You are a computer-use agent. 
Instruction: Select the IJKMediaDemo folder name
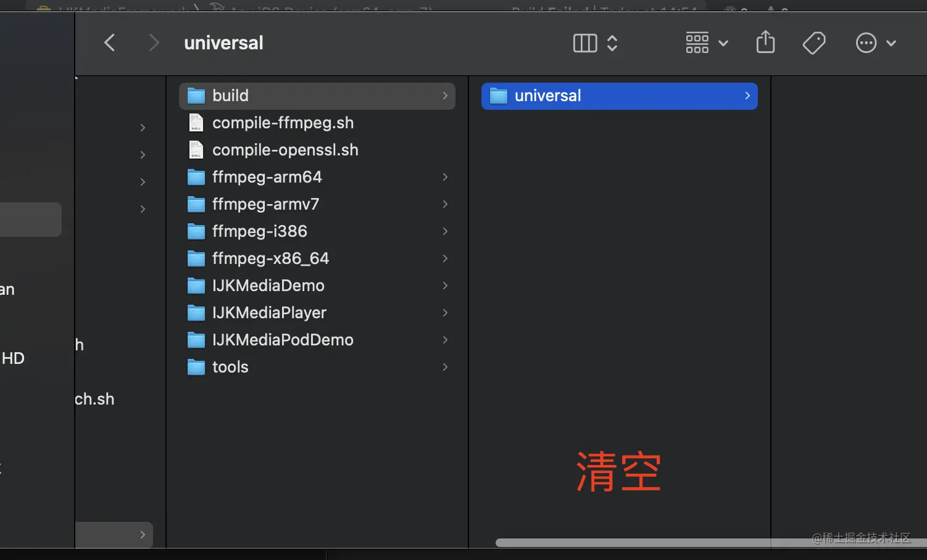(x=268, y=286)
